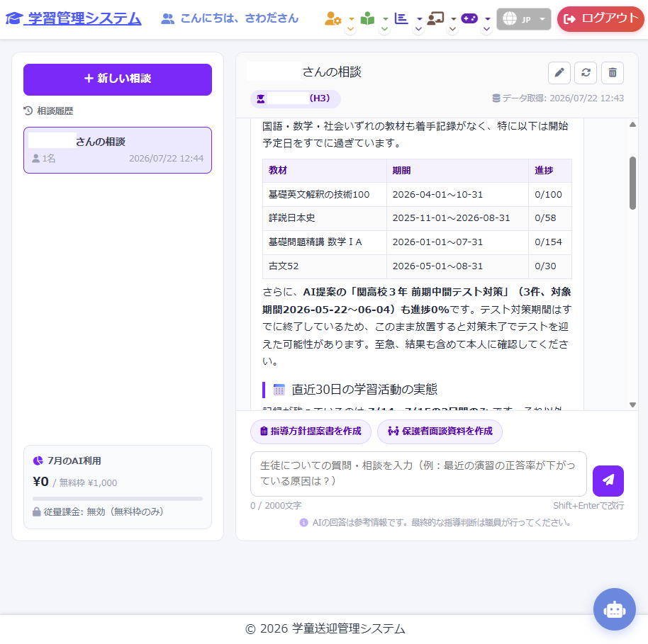This screenshot has height=644, width=648.
Task: Click the users icon beside greeting
Action: 167,18
